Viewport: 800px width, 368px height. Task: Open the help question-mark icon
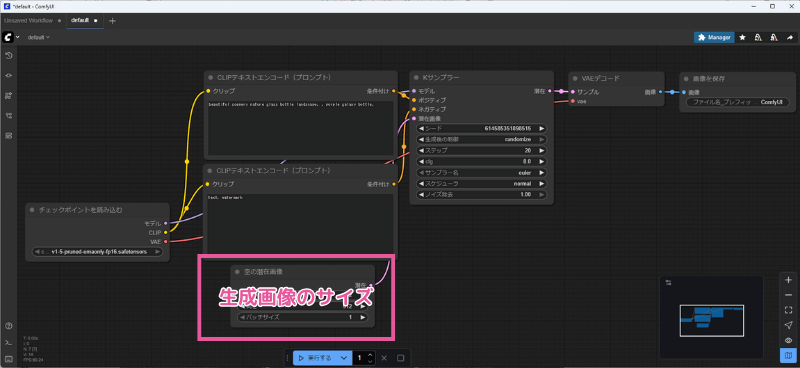[8, 326]
